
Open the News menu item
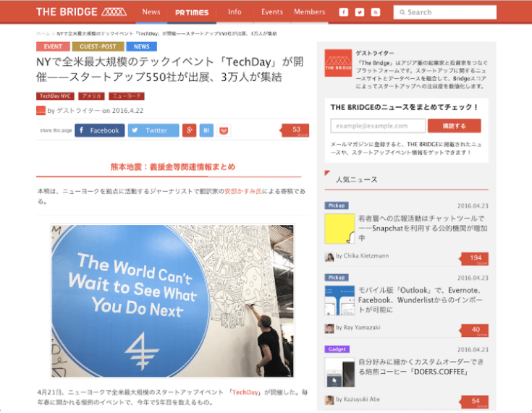[x=151, y=12]
